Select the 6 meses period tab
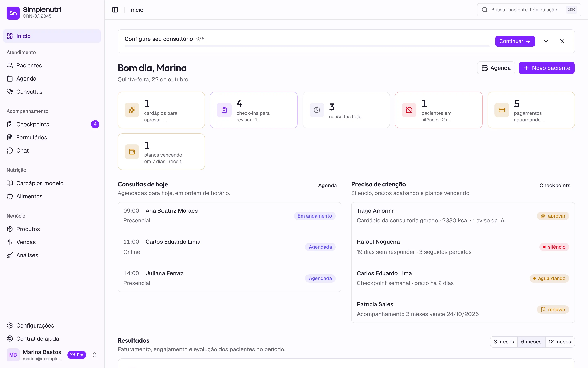The height and width of the screenshot is (368, 588). (x=531, y=342)
